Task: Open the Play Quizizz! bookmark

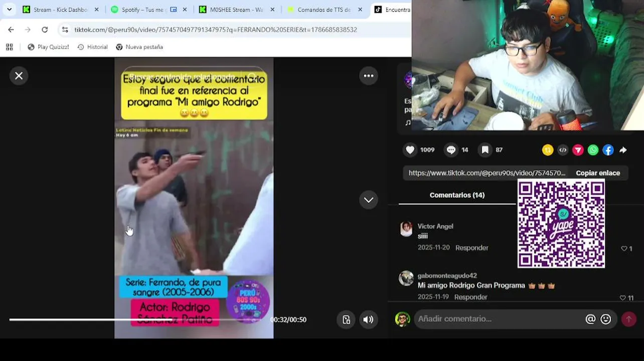Action: 49,47
